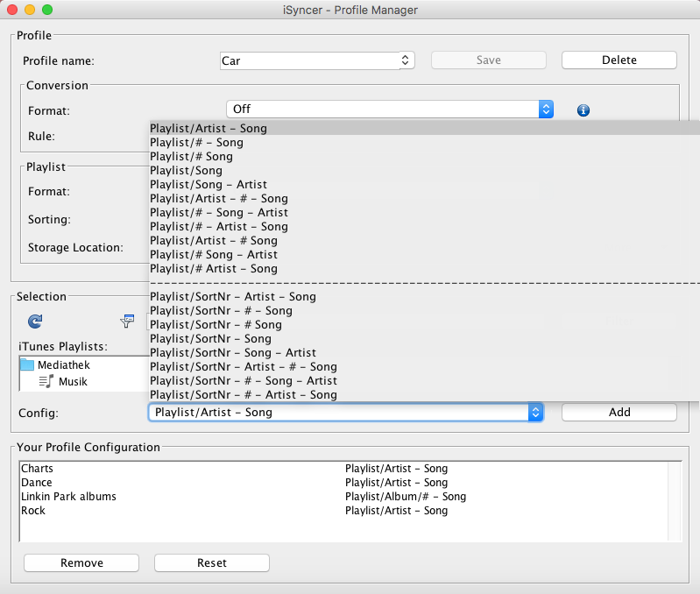The width and height of the screenshot is (700, 594).
Task: Open the Conversion Format dropdown showing Off
Action: pos(390,109)
